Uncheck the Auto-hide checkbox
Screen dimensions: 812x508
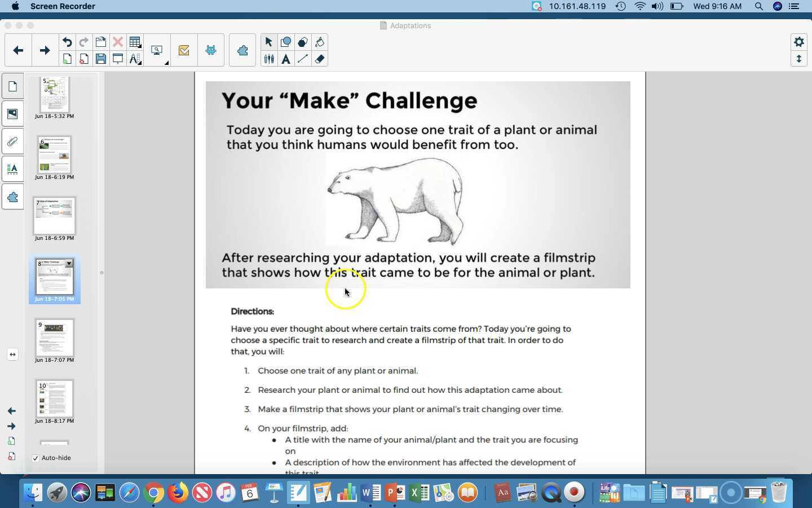pos(36,458)
